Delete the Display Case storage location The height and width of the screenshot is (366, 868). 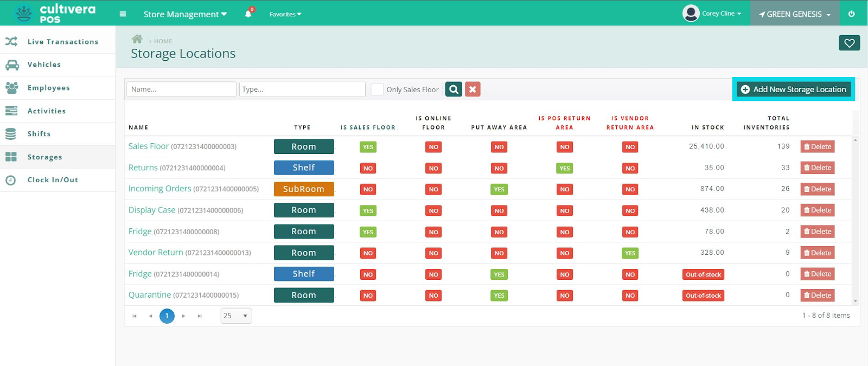(817, 210)
